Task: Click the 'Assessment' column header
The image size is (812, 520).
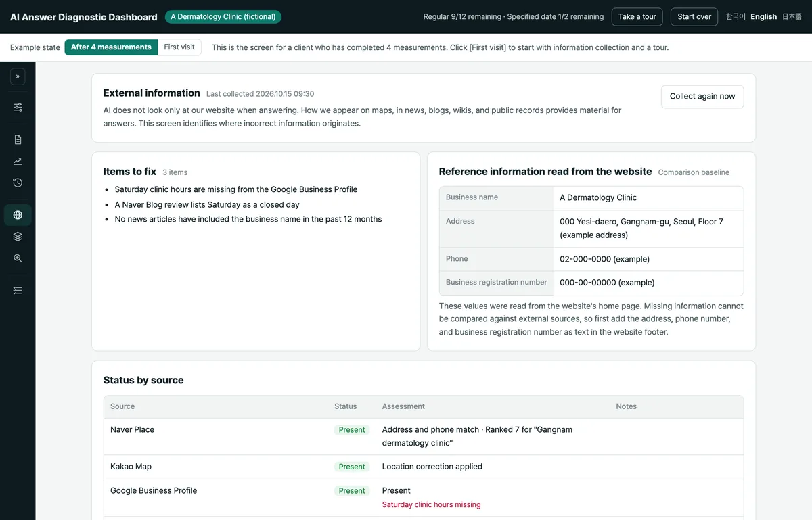Action: (x=403, y=406)
